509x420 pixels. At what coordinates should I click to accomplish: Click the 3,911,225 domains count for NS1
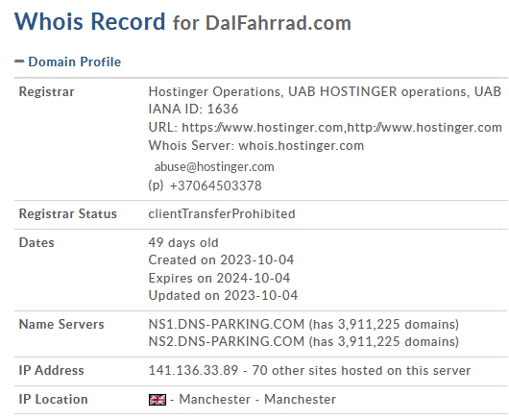399,324
